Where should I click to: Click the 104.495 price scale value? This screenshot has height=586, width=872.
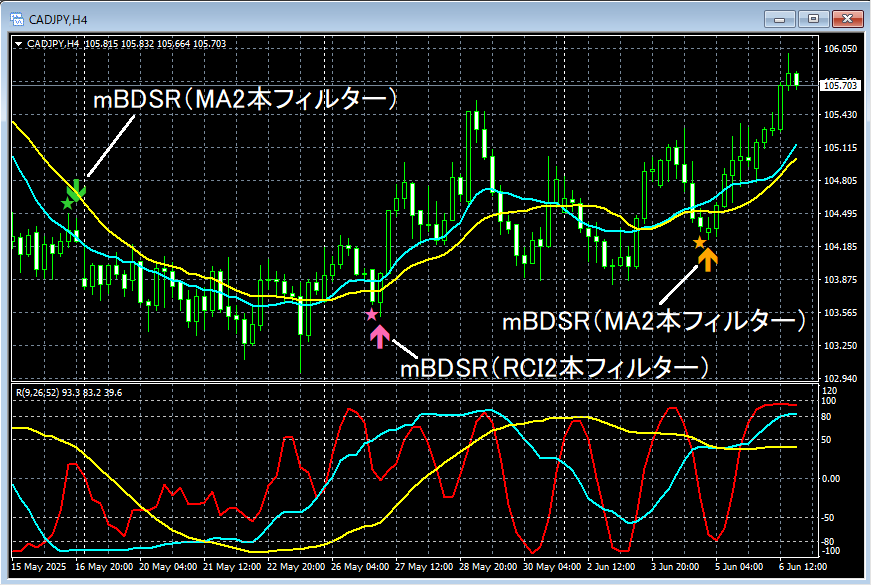tap(840, 213)
